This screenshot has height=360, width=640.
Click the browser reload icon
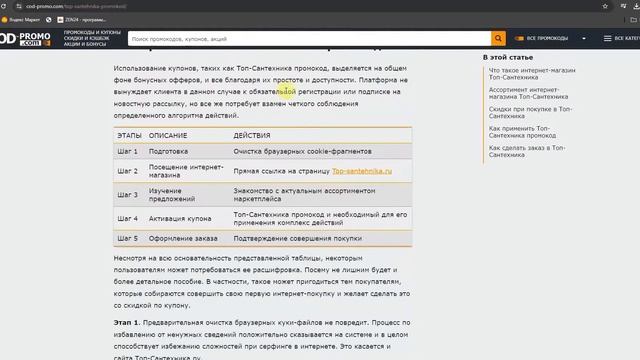[x=3, y=6]
